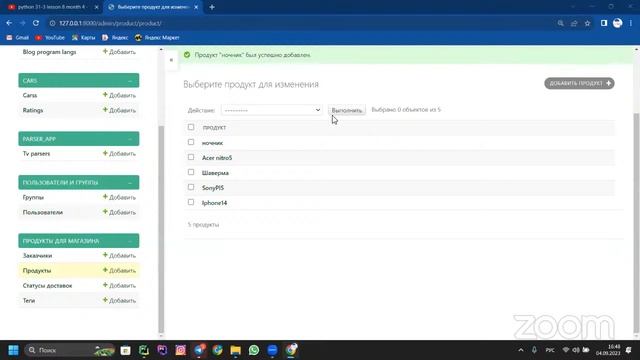This screenshot has width=640, height=360.
Task: Click the share page icon
Action: [x=574, y=23]
